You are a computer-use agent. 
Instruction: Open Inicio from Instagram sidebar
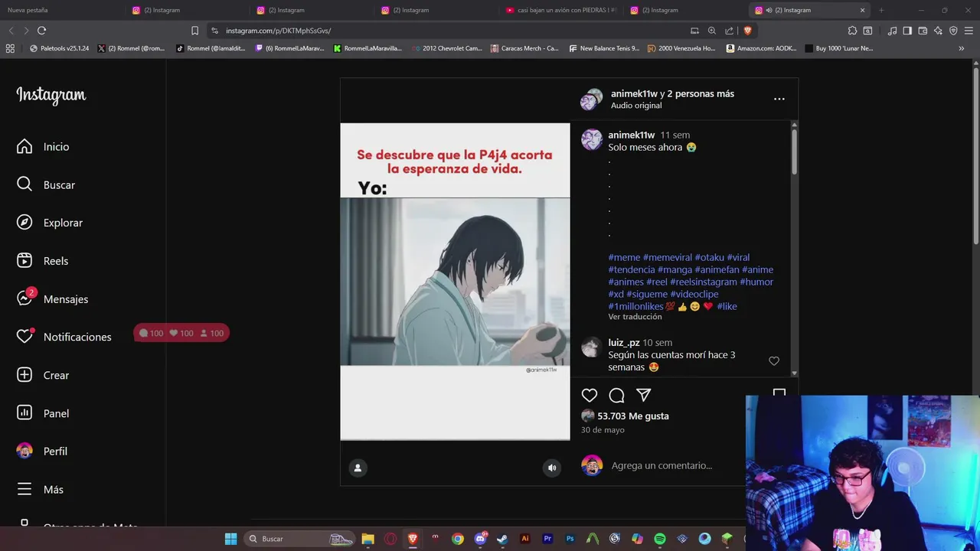click(43, 146)
